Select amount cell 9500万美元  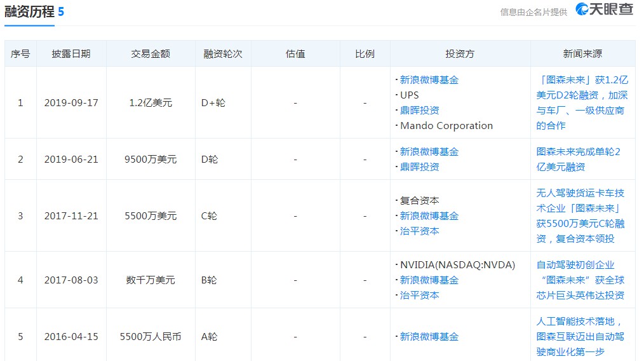click(151, 159)
